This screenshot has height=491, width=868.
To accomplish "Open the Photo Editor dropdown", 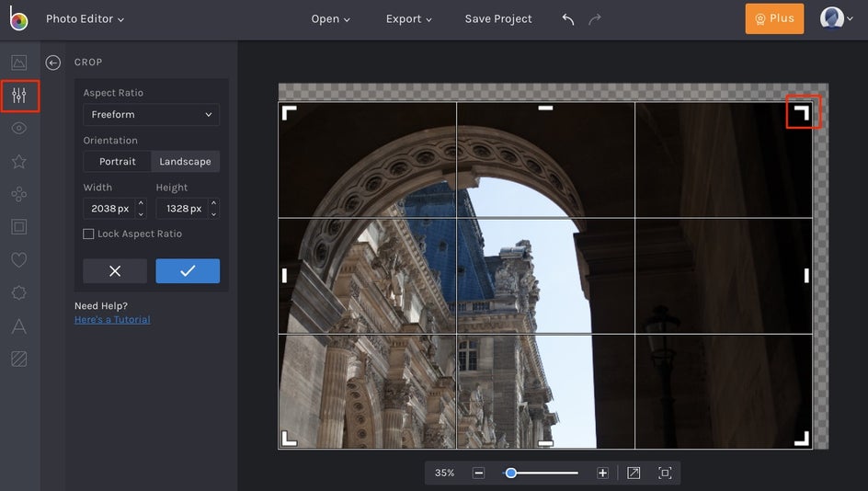I will 85,19.
